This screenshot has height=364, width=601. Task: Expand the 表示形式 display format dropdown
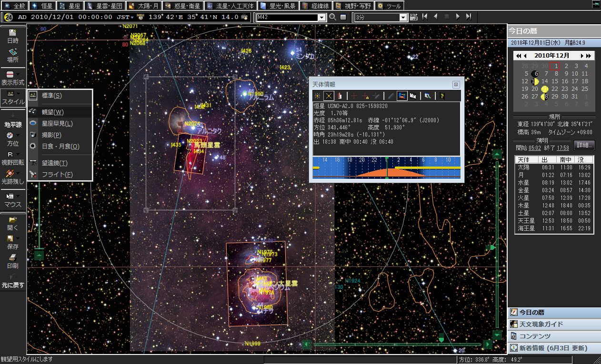18,75
